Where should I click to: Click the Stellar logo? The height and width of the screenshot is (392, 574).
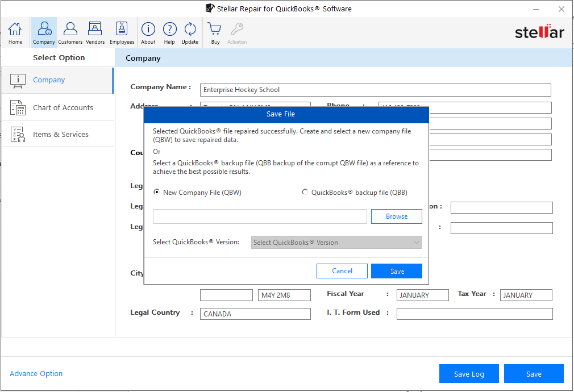click(x=539, y=32)
